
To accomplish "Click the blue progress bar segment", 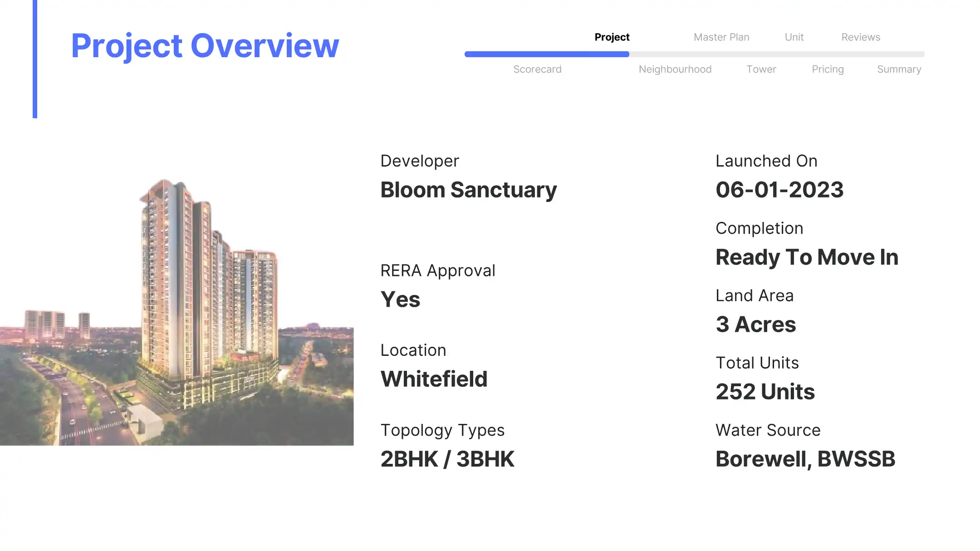I will click(x=546, y=54).
